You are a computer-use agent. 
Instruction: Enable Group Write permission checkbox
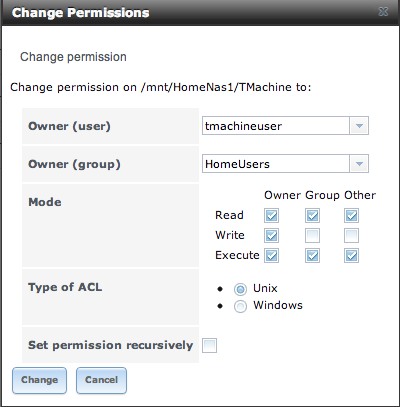coord(312,235)
